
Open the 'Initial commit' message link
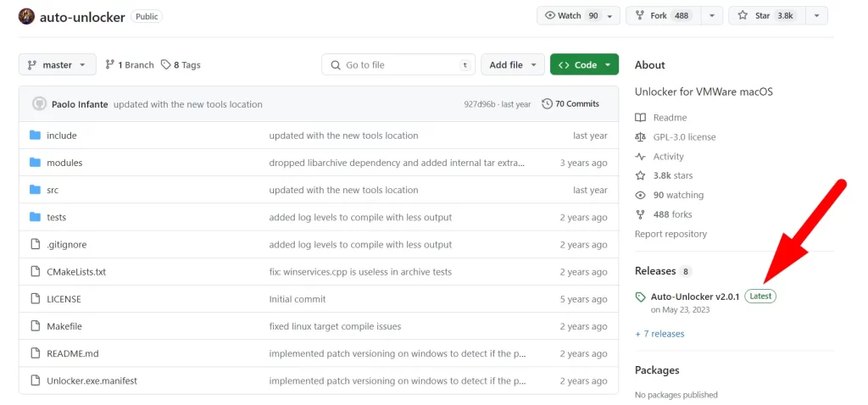(x=298, y=299)
